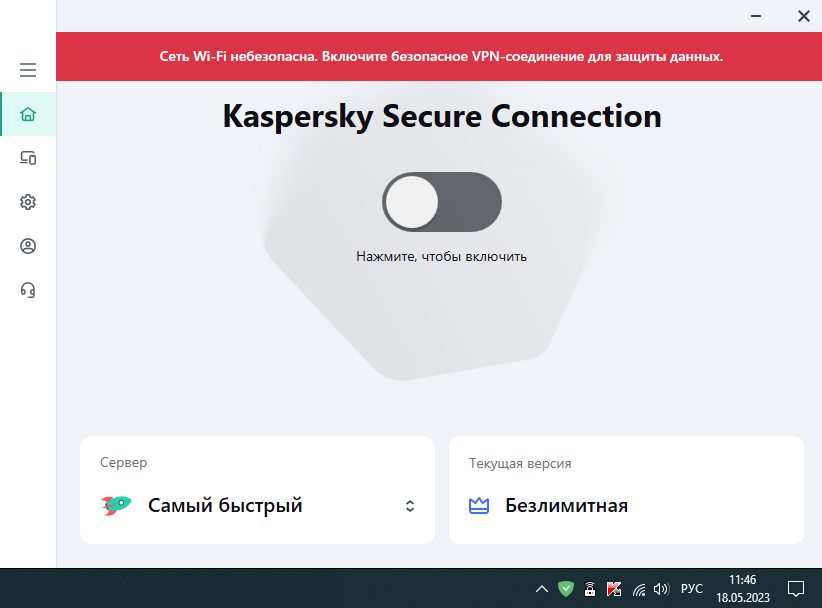Click the Kaspersky Secure Connection title
The image size is (822, 608).
[x=442, y=116]
